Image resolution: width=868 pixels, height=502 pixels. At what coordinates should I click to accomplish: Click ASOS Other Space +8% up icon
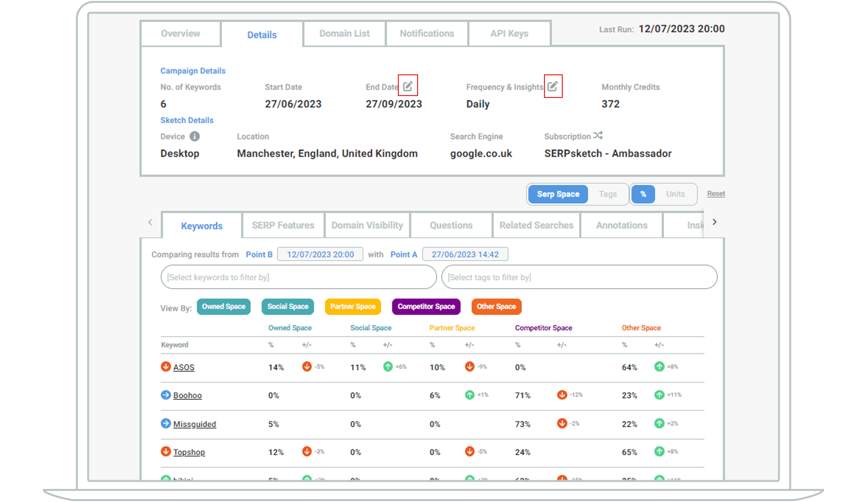659,366
